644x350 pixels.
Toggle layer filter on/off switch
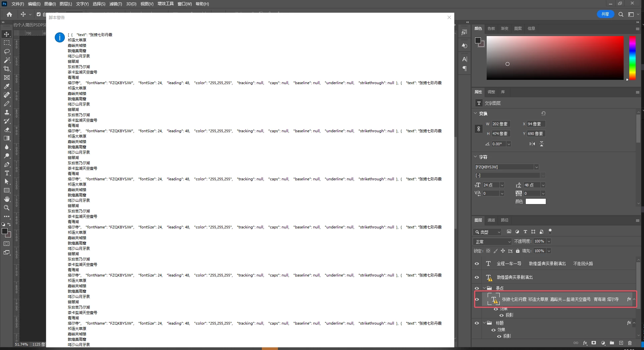pyautogui.click(x=550, y=231)
